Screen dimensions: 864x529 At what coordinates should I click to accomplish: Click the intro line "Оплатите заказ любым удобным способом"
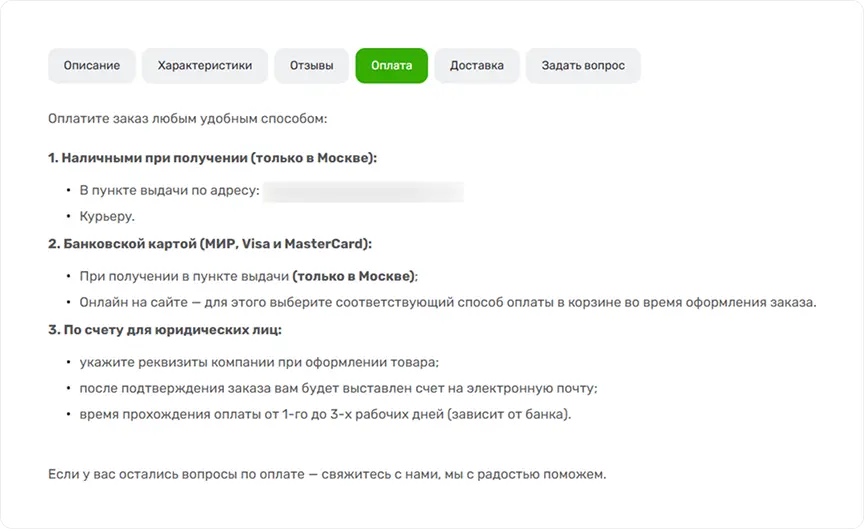tap(187, 119)
